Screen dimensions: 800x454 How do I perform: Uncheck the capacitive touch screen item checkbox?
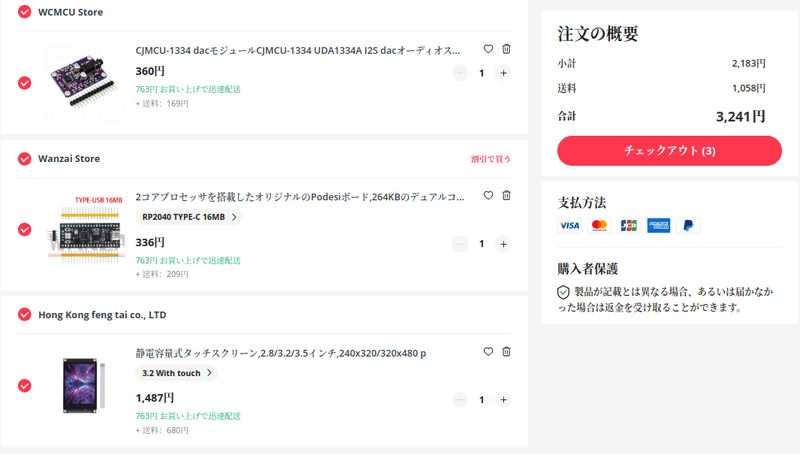(x=24, y=386)
